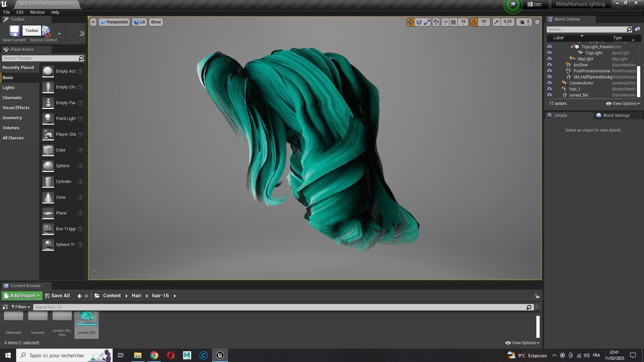Click the Show button in viewport
The height and width of the screenshot is (362, 644).
[156, 22]
